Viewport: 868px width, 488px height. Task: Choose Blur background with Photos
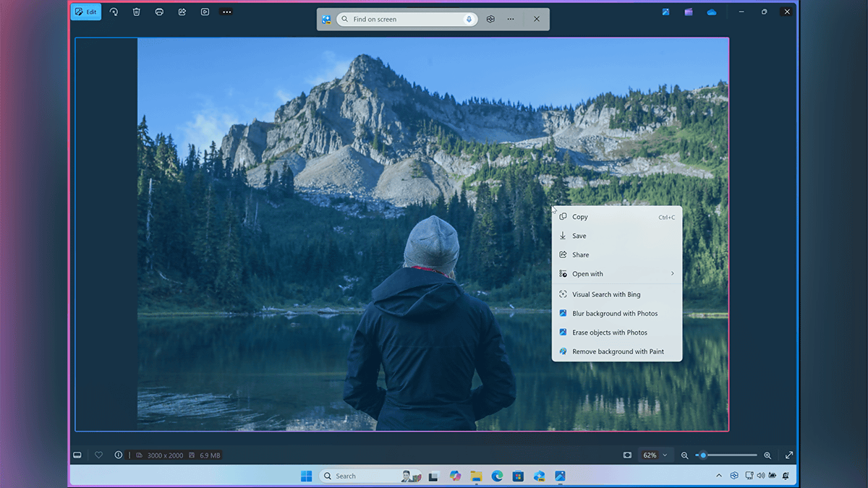pos(617,313)
